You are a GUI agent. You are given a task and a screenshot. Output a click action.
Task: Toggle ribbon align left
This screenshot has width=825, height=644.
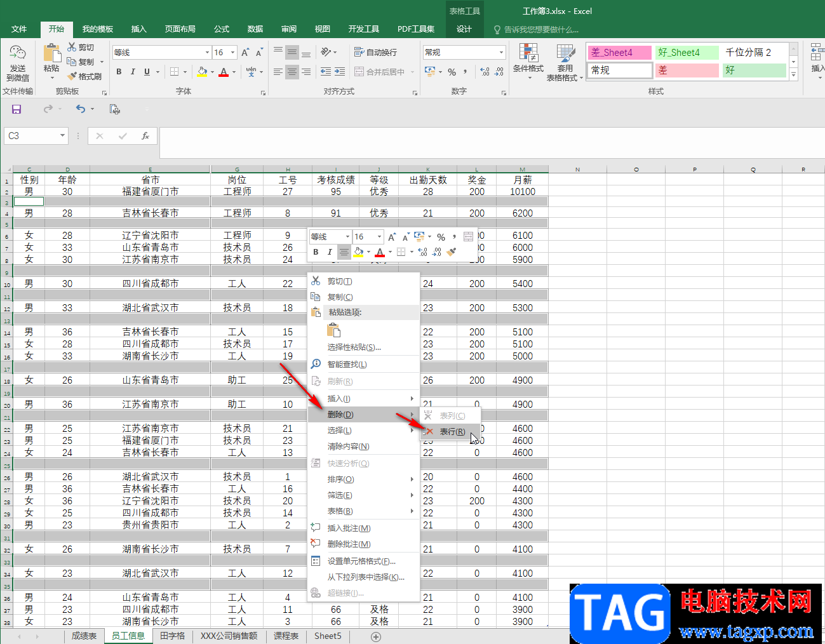click(x=278, y=72)
